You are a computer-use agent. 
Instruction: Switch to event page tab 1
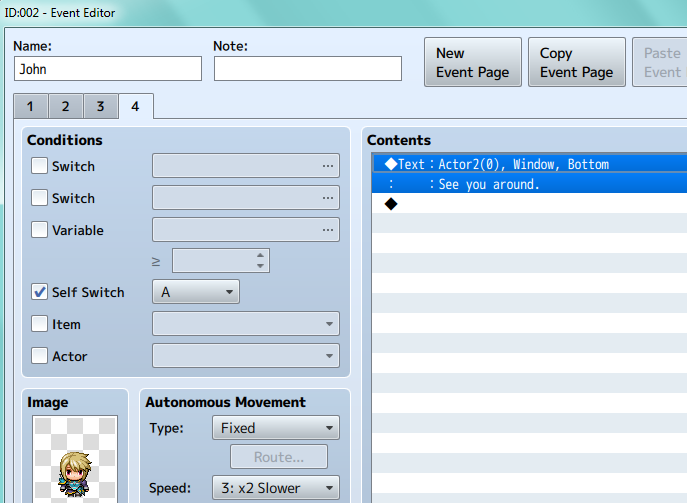coord(31,106)
